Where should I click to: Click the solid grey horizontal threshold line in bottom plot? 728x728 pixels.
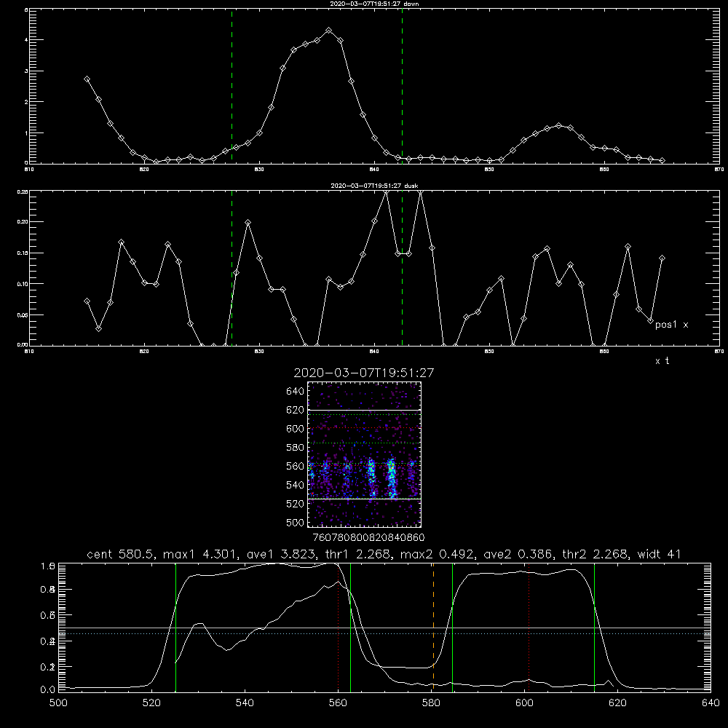(x=384, y=628)
